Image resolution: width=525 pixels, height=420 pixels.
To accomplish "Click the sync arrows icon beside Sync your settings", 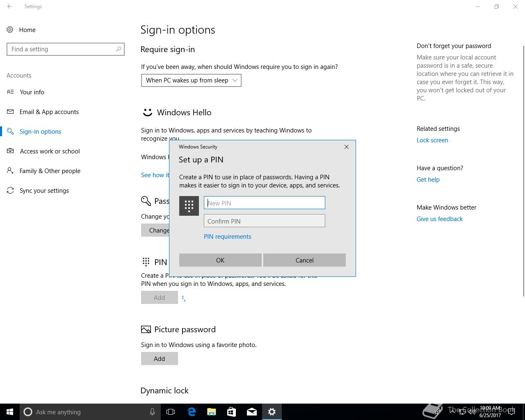I will pos(10,190).
